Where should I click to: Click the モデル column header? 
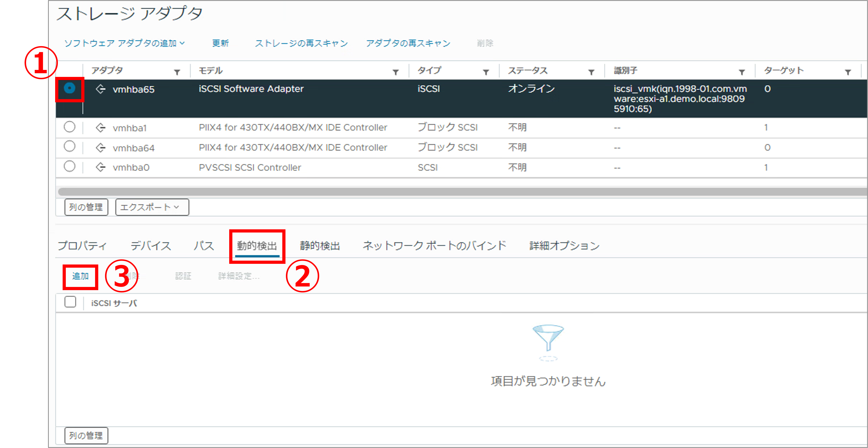click(211, 70)
